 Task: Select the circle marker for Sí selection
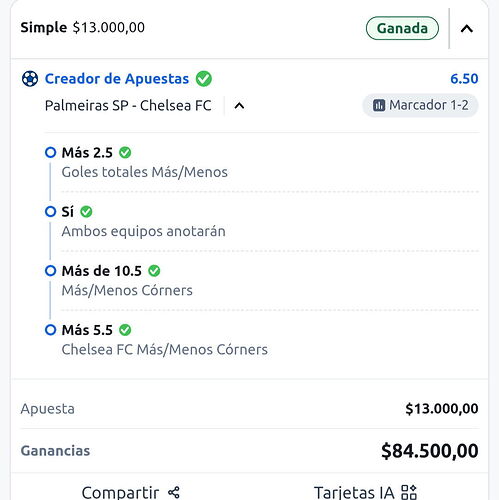point(50,212)
